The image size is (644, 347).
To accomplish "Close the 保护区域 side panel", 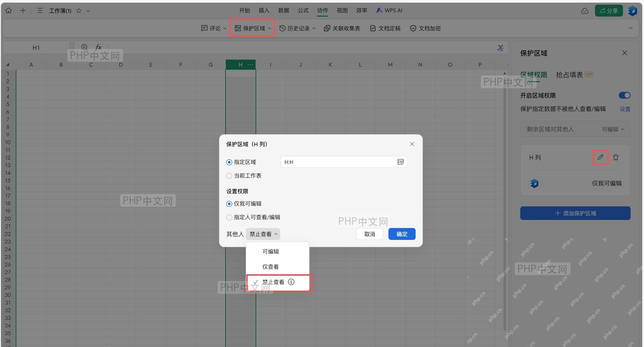I will [624, 53].
